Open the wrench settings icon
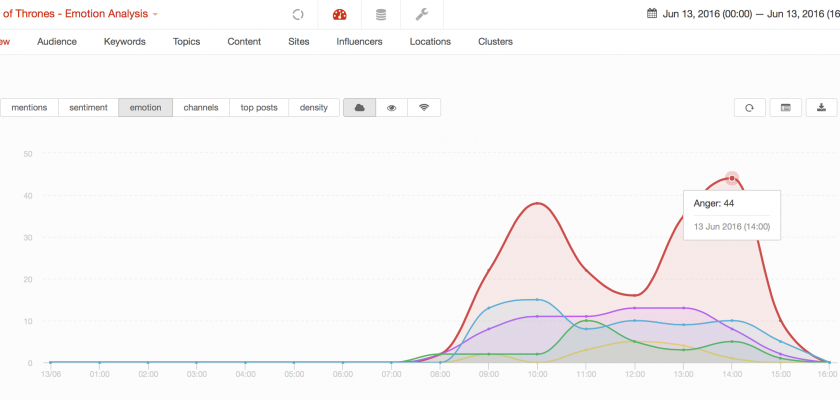Screen dimensions: 840x400 [x=421, y=15]
